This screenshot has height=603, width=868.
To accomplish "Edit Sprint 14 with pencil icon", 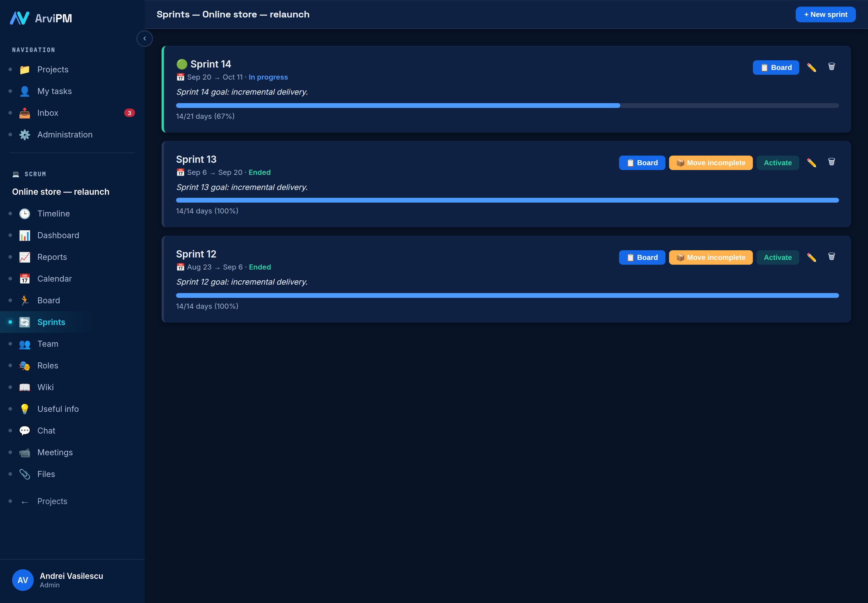I will tap(811, 68).
